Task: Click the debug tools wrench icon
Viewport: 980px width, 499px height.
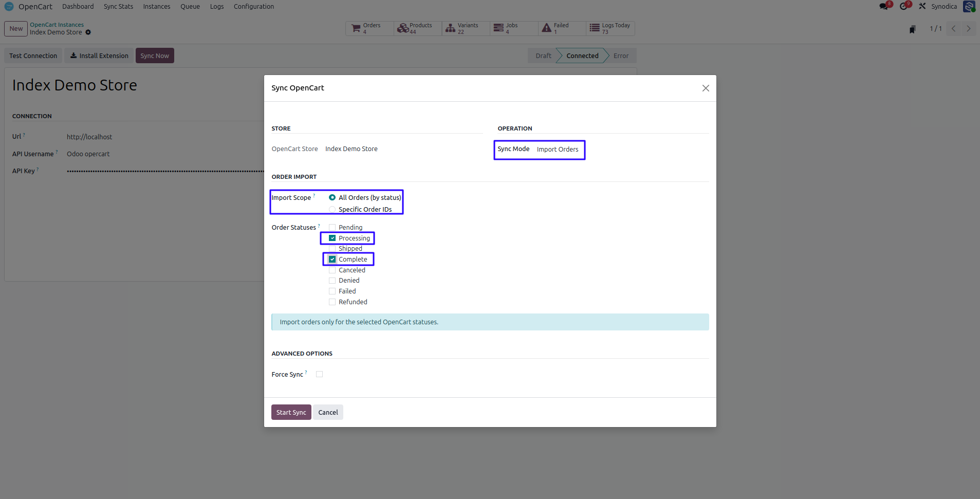Action: point(922,6)
